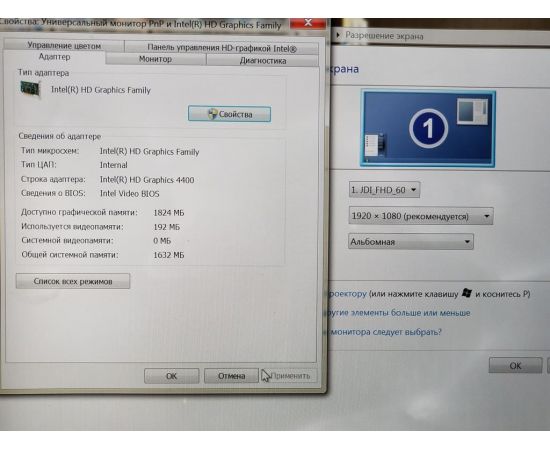Click the value 0 МБ

[162, 241]
